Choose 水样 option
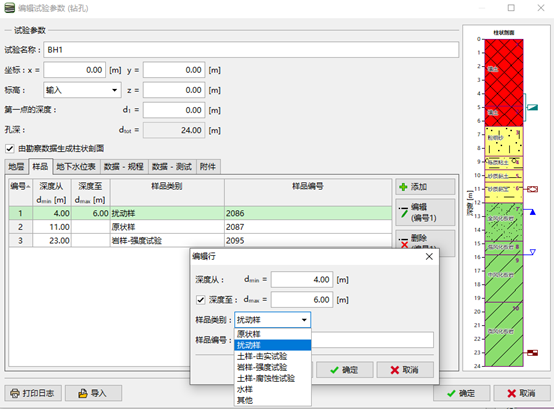The width and height of the screenshot is (554, 409). point(273,389)
